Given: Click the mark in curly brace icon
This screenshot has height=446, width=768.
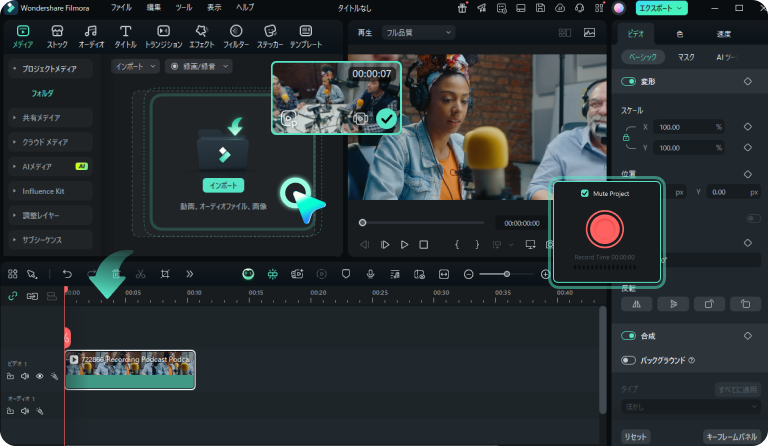Looking at the screenshot, I should click(457, 244).
